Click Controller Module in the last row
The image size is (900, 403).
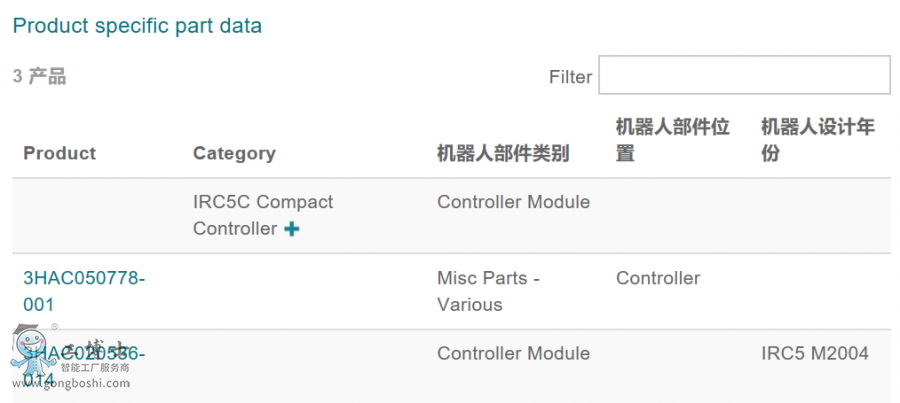pos(513,353)
